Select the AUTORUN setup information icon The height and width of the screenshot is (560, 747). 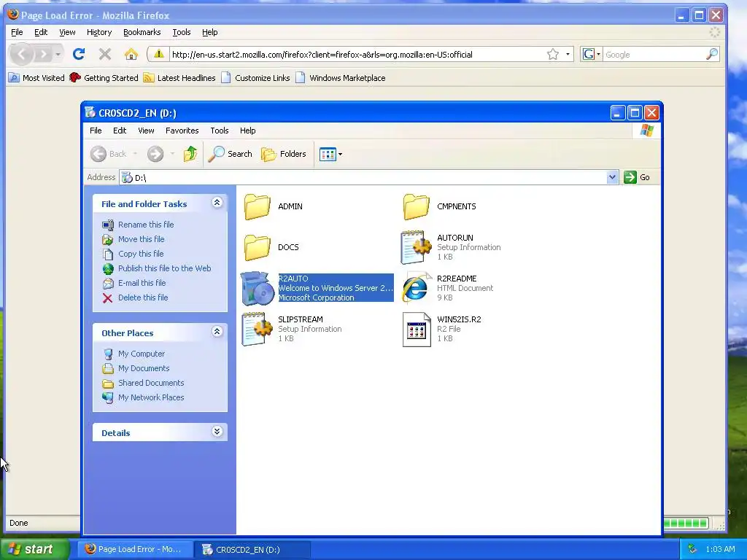pyautogui.click(x=416, y=247)
